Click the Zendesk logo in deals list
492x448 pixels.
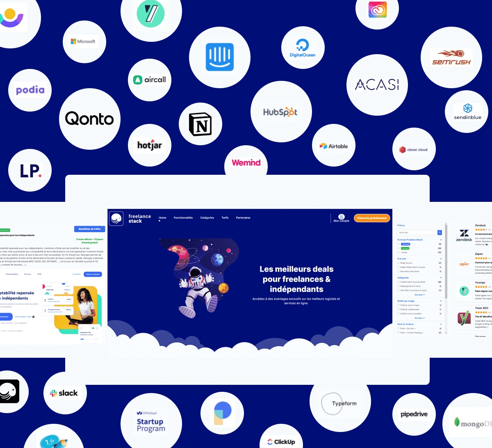point(464,235)
